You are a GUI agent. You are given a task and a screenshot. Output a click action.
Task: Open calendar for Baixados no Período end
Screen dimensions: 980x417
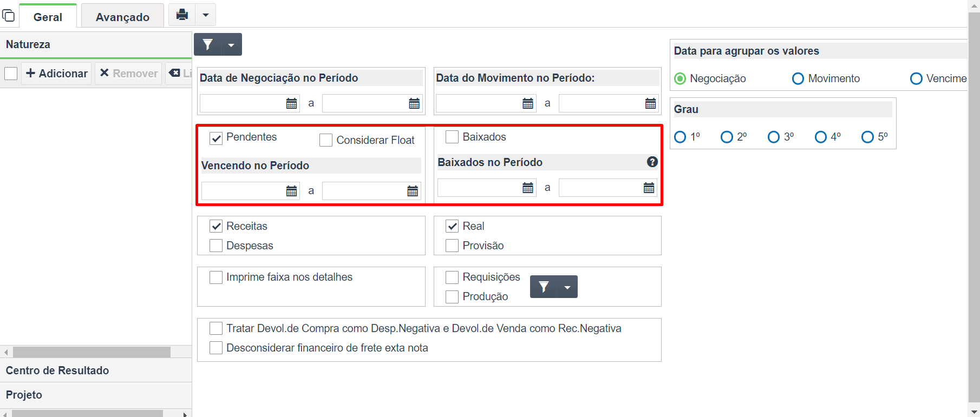(649, 188)
